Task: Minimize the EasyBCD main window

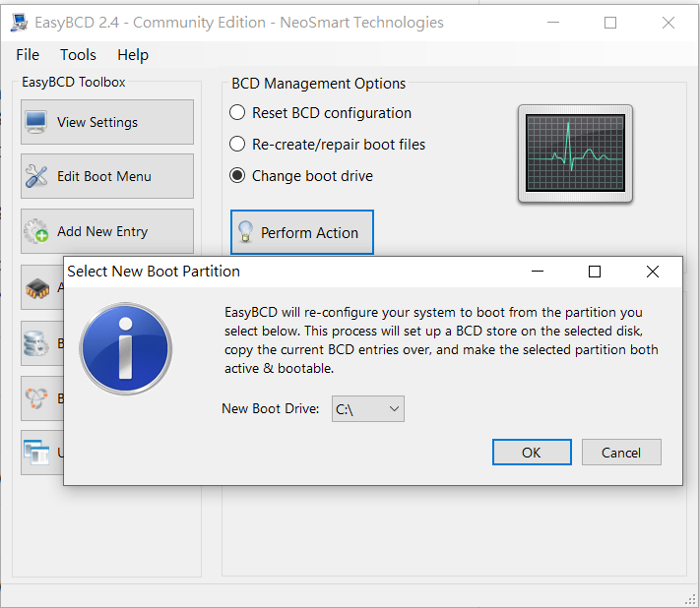Action: point(553,23)
